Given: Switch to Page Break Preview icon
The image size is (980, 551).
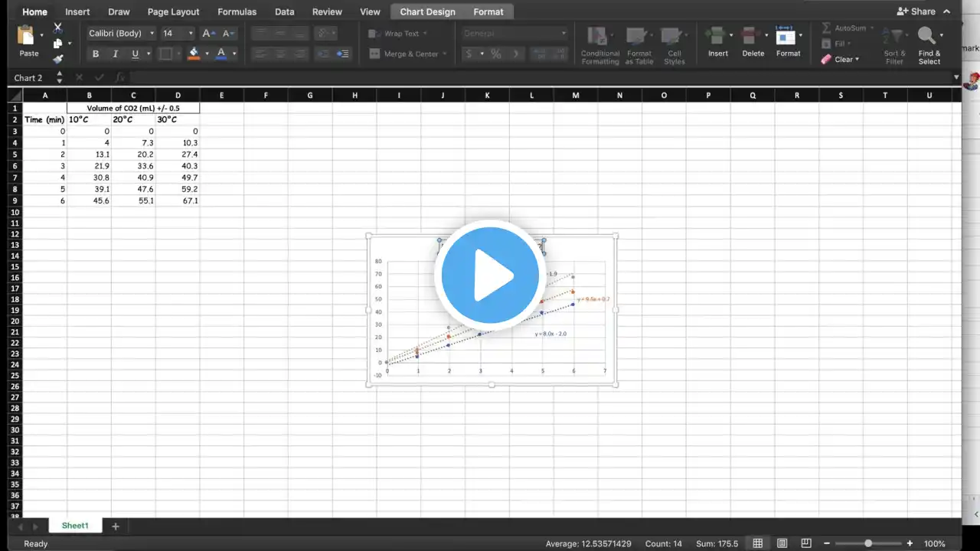Looking at the screenshot, I should pos(805,543).
